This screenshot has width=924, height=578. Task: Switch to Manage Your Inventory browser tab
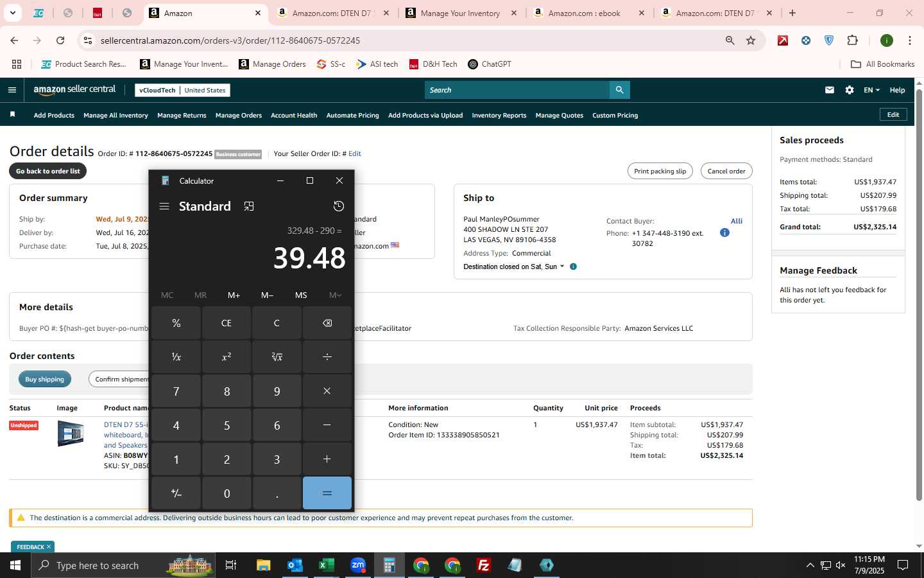coord(461,13)
